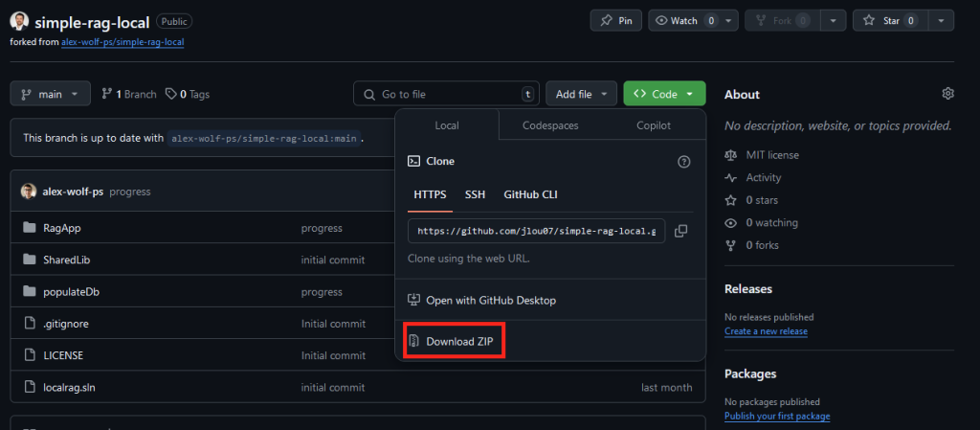Viewport: 980px width, 430px height.
Task: Open the localrag.sln file
Action: click(x=69, y=388)
